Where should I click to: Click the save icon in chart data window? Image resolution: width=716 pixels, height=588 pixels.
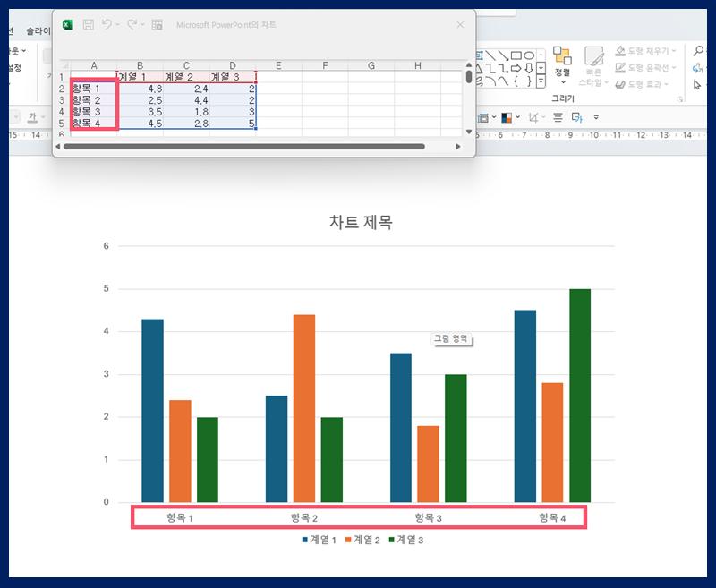(88, 25)
